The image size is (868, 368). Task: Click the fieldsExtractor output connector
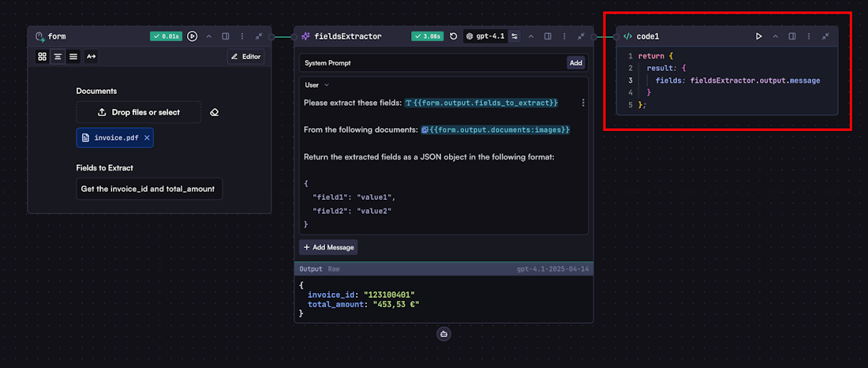coord(593,37)
